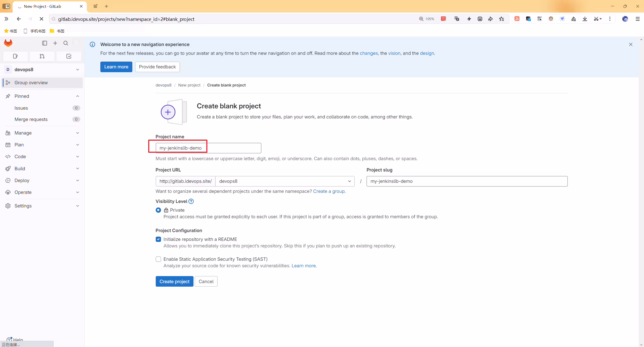Expand the Deploy menu
Image resolution: width=644 pixels, height=347 pixels.
[x=42, y=181]
